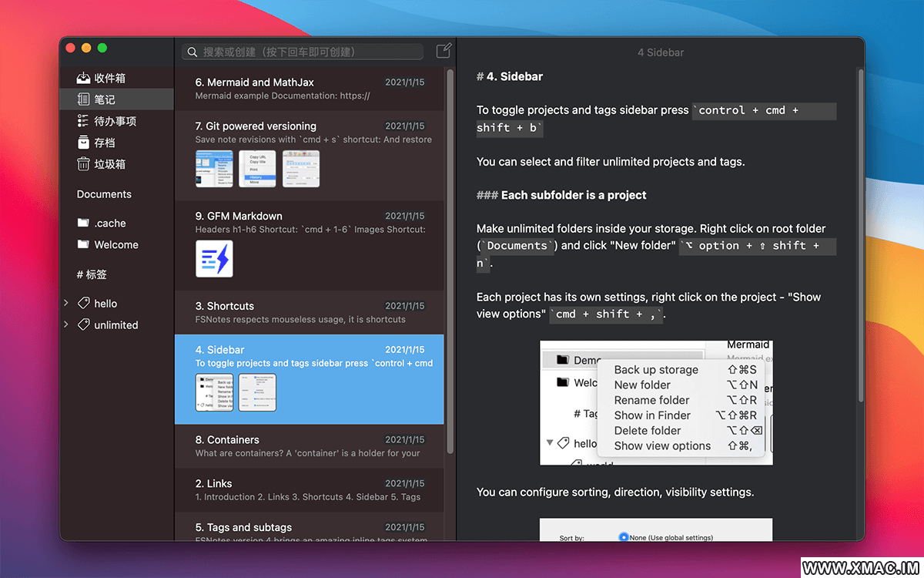Select the 笔记 notes sidebar item
924x578 pixels.
105,99
